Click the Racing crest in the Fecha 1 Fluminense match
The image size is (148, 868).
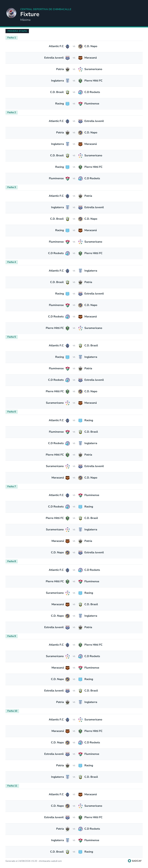pos(68,104)
